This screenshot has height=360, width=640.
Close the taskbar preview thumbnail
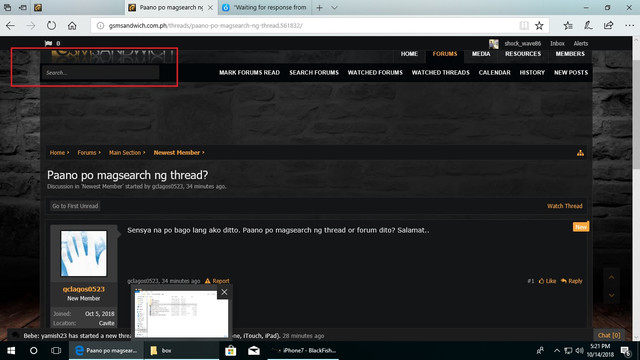(224, 292)
